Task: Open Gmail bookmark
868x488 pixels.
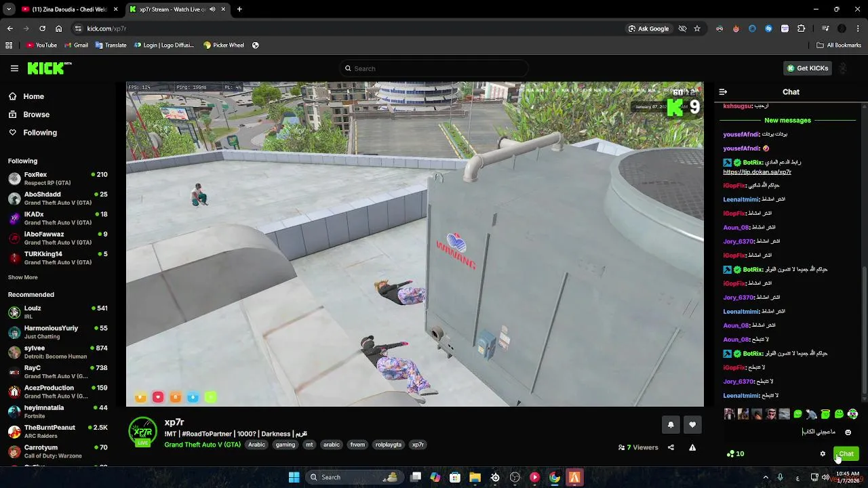Action: click(76, 45)
